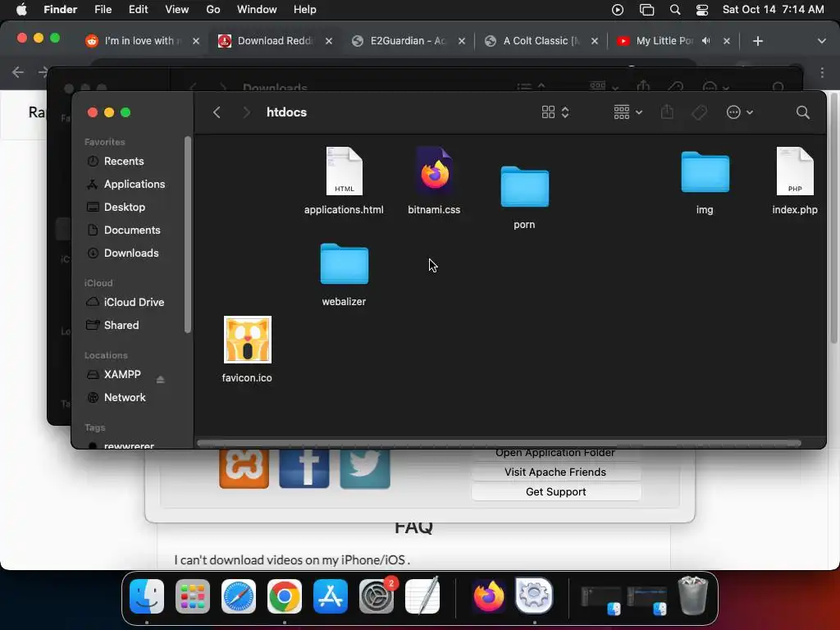Viewport: 840px width, 630px height.
Task: Open the More actions ellipsis menu
Action: (739, 112)
